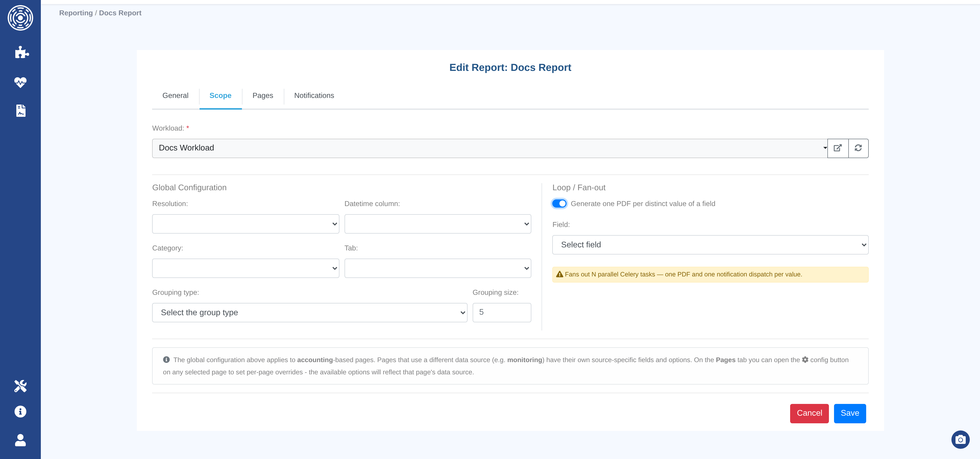Click the gear config icon in the note
The image size is (980, 459).
(805, 360)
